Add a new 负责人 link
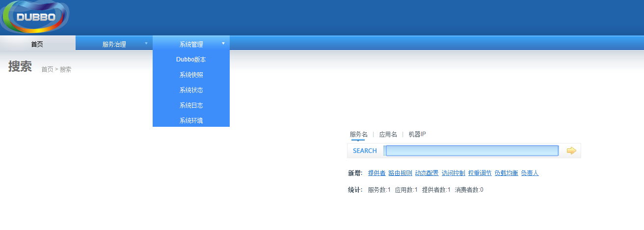 (x=530, y=173)
